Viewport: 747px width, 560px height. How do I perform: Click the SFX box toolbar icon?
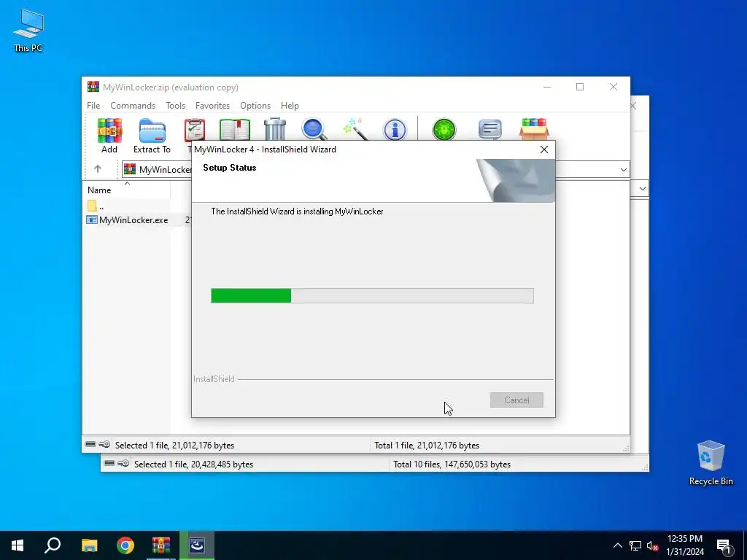click(534, 129)
